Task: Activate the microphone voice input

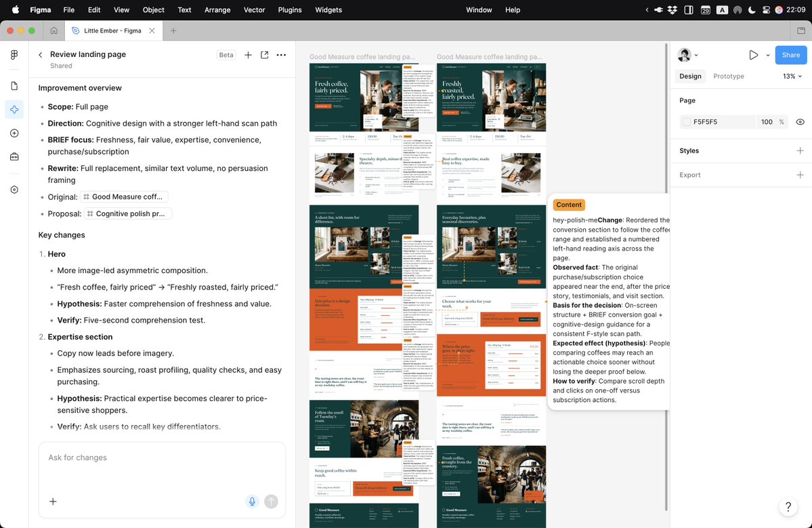Action: (252, 502)
